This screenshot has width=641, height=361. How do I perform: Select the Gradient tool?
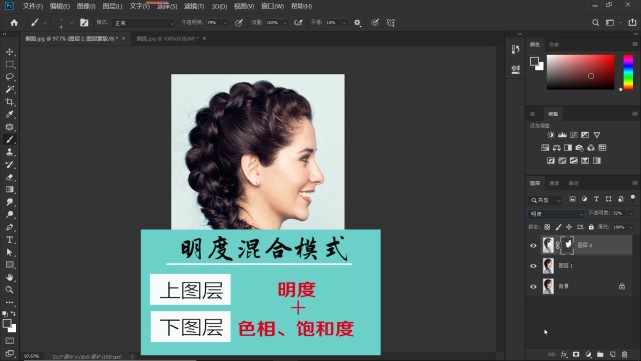click(9, 189)
